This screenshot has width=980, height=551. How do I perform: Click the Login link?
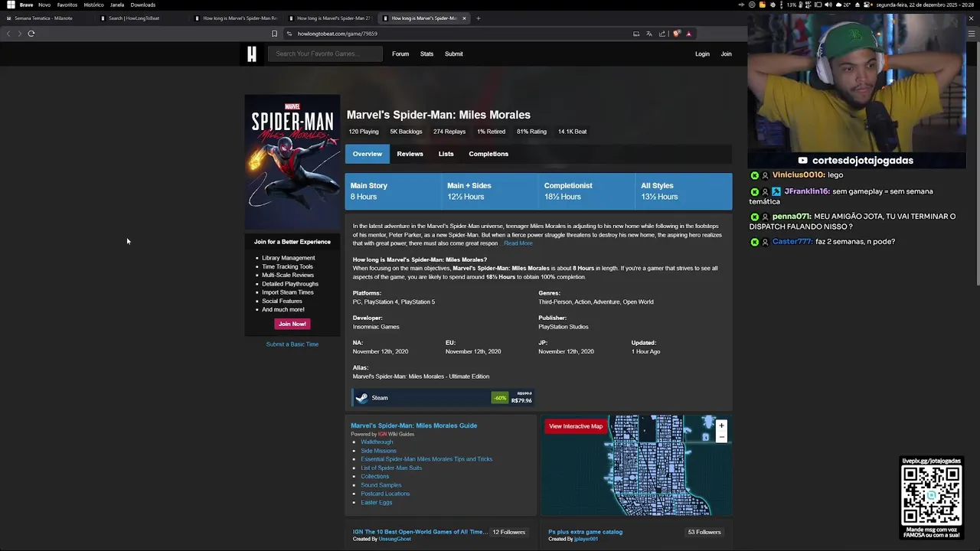click(x=702, y=54)
